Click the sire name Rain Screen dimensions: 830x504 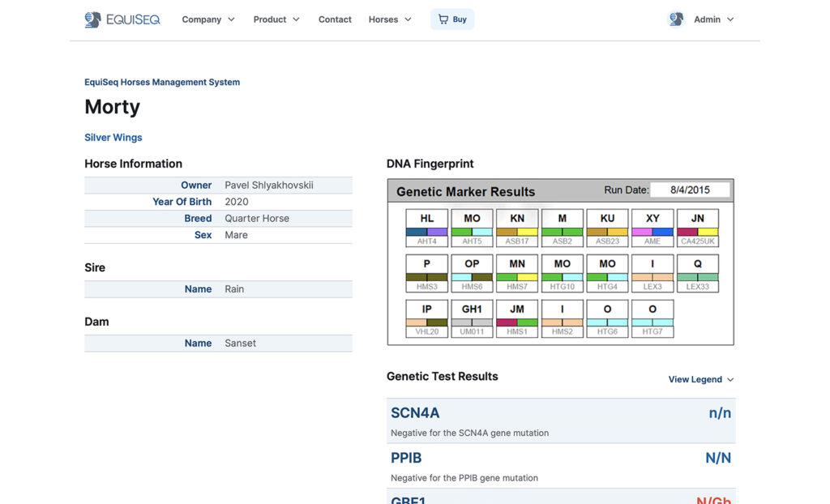pos(234,289)
